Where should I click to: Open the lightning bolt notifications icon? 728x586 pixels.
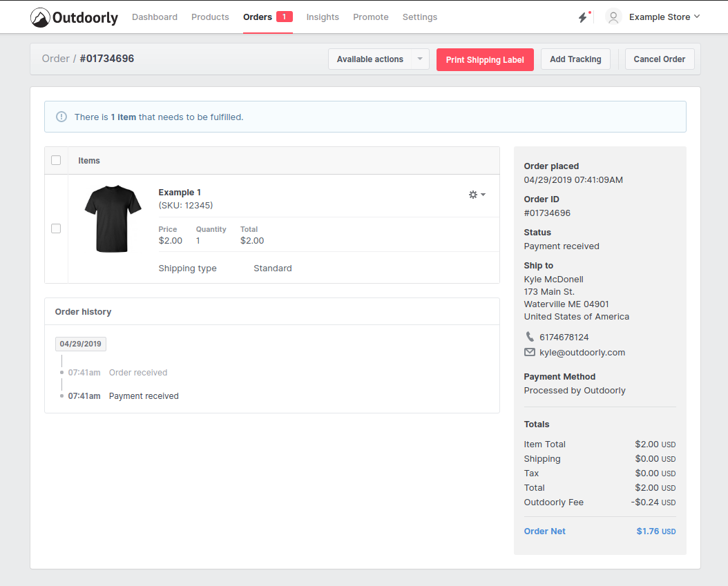click(x=583, y=17)
